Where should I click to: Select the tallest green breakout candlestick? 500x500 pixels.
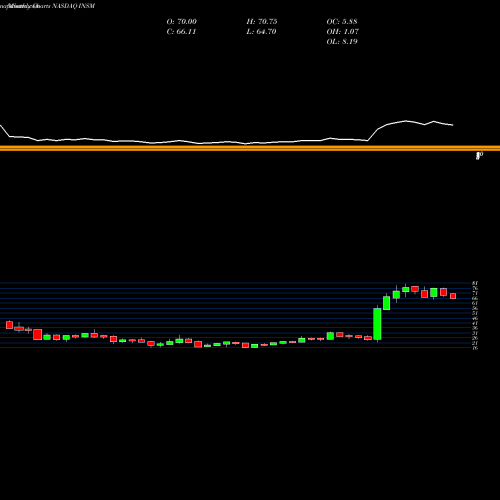377,324
